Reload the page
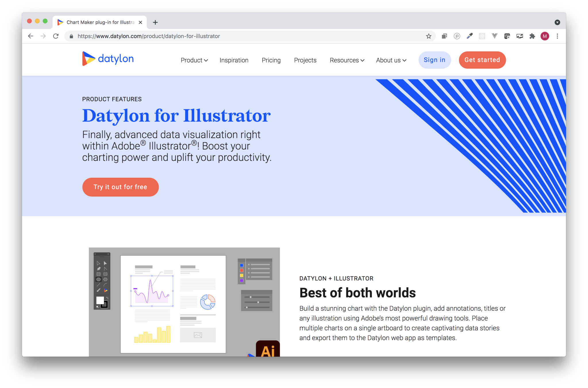This screenshot has width=588, height=388. pos(56,36)
